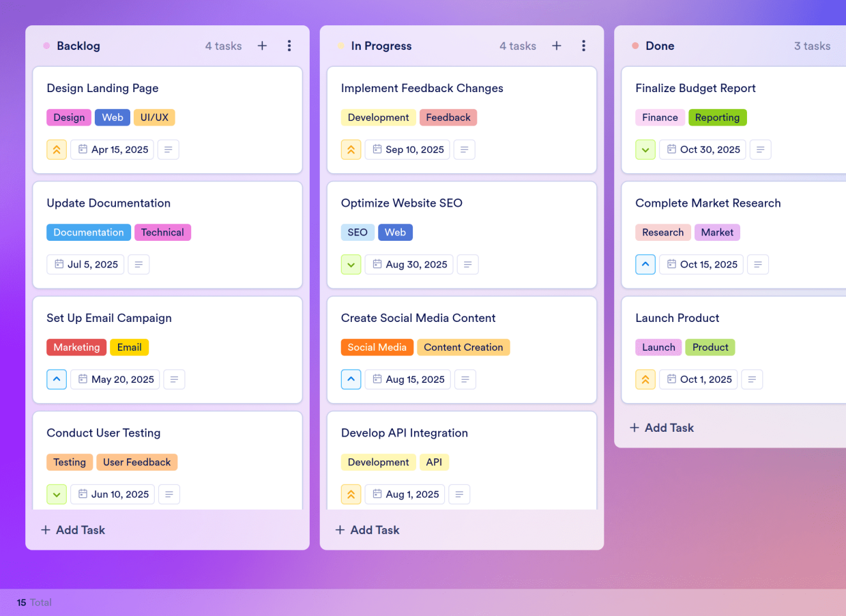Open description icon on Develop API Integration
The image size is (846, 616).
click(459, 494)
